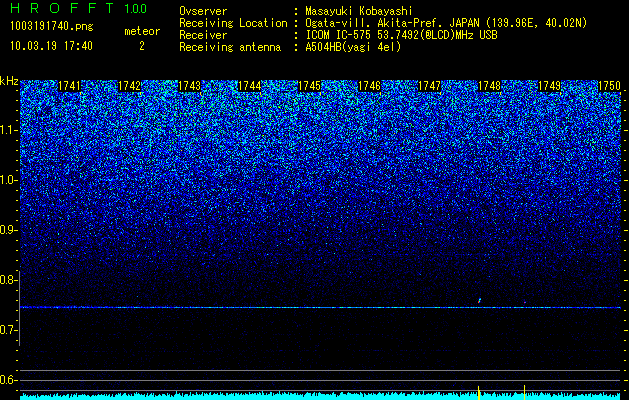Click the red meteor echo near 1749
Viewport: 629px width, 400px height.
coord(525,302)
